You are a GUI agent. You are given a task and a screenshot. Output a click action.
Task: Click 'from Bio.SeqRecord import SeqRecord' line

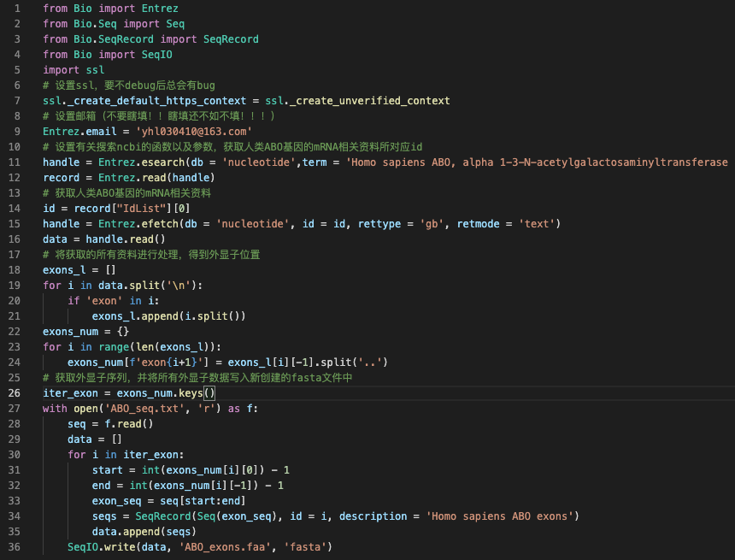150,39
